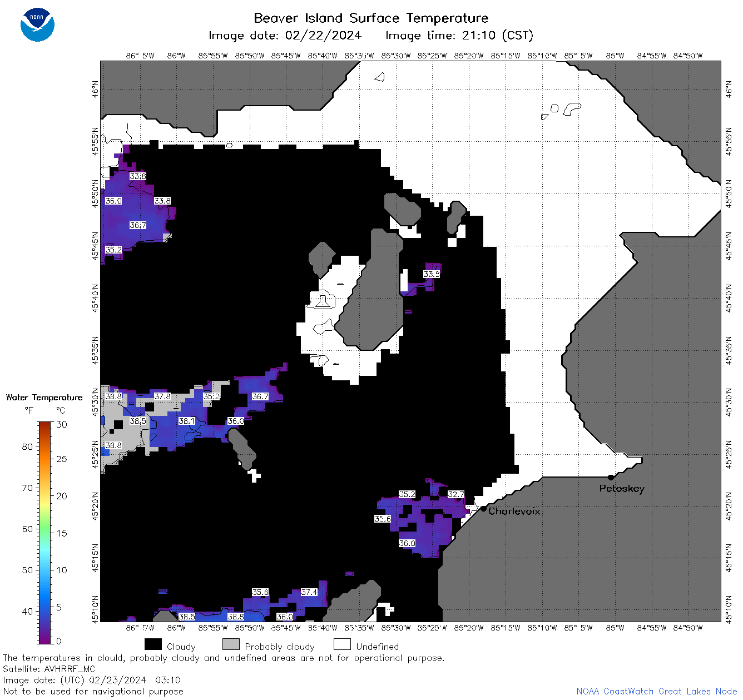
Task: Click the Beaver Island Surface Temperature title
Action: (371, 18)
